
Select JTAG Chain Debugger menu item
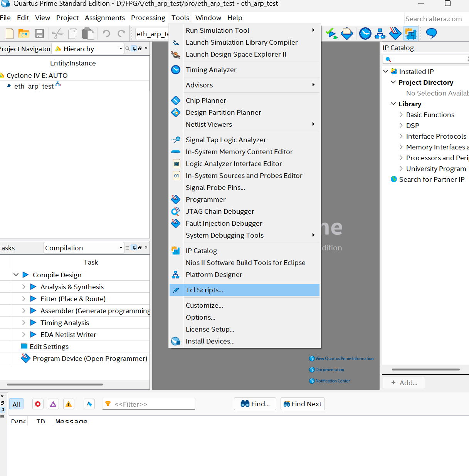point(244,211)
